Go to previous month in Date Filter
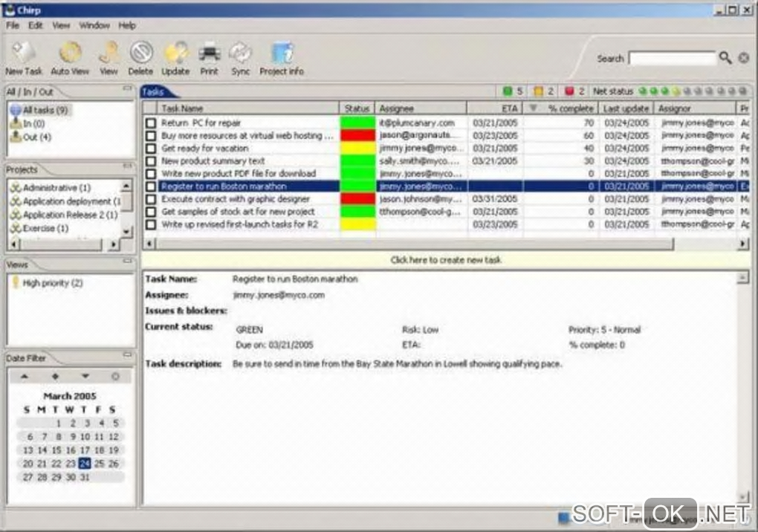Viewport: 758px width, 532px height. pyautogui.click(x=25, y=377)
